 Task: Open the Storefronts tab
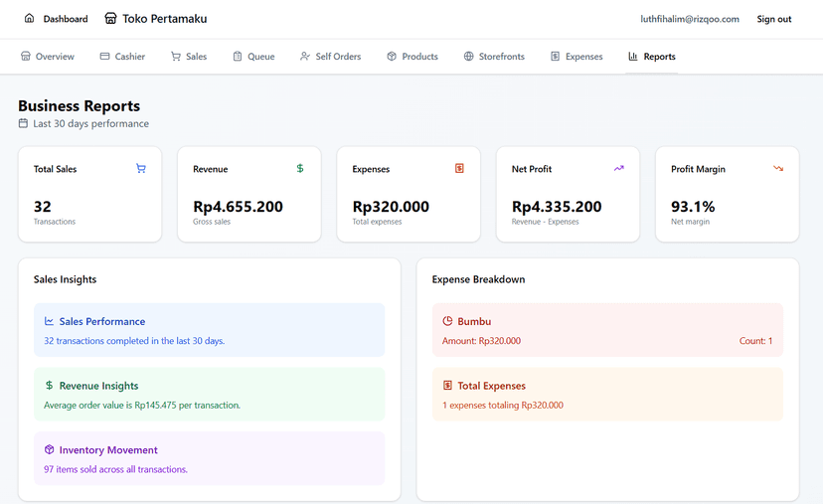pyautogui.click(x=494, y=57)
